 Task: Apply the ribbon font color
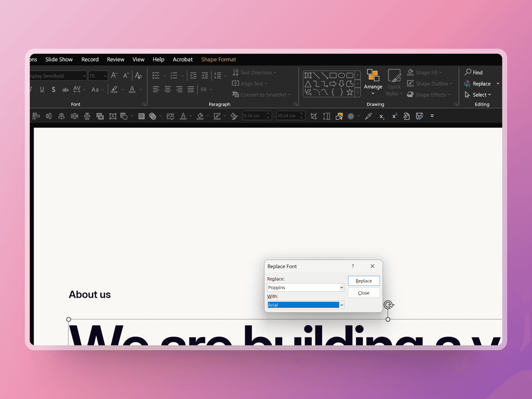click(x=132, y=89)
